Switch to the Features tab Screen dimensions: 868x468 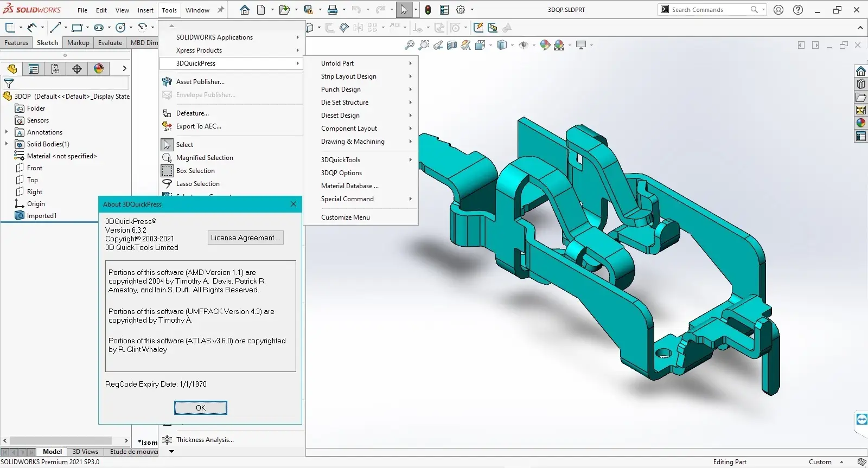click(x=16, y=43)
